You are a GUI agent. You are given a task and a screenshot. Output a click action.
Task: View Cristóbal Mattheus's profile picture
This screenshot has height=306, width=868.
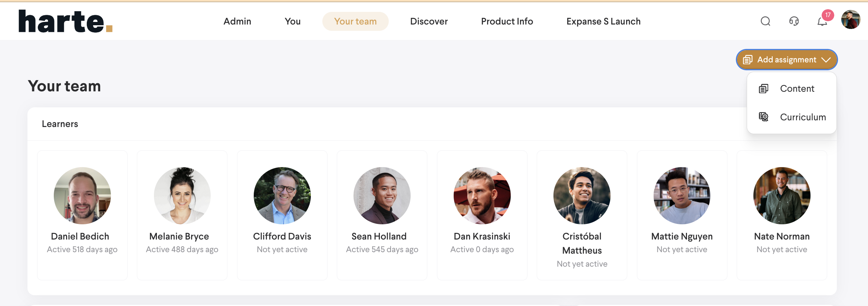click(582, 196)
